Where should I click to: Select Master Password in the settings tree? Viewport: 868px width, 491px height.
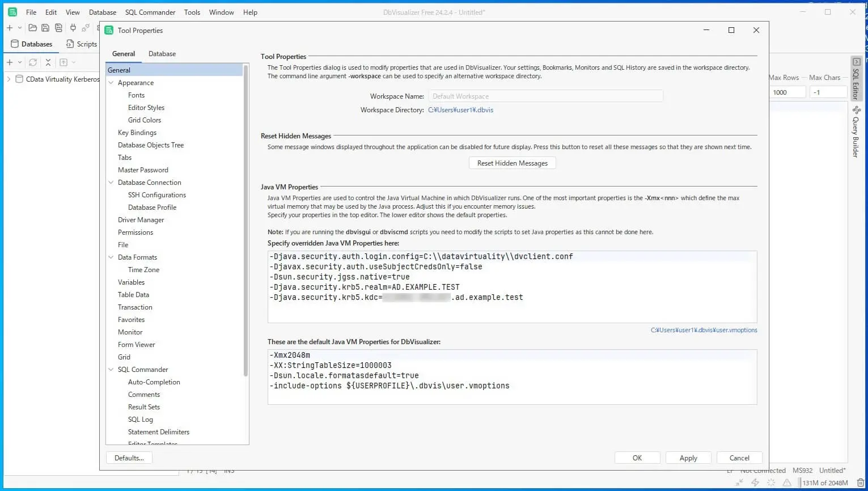pyautogui.click(x=143, y=170)
